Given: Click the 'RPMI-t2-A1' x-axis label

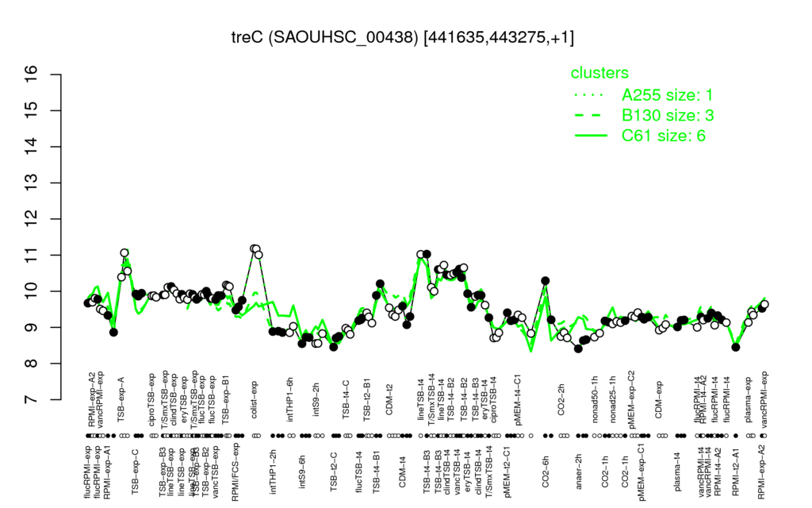Looking at the screenshot, I should tap(735, 470).
